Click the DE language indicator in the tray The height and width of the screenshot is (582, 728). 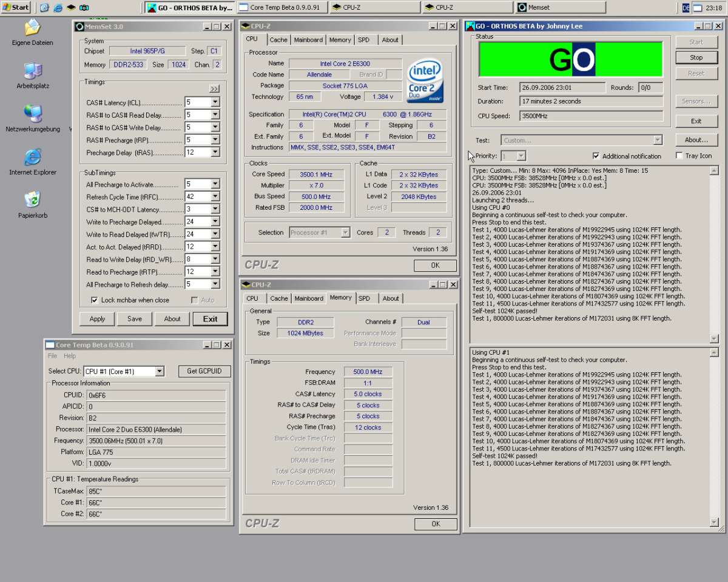point(686,7)
